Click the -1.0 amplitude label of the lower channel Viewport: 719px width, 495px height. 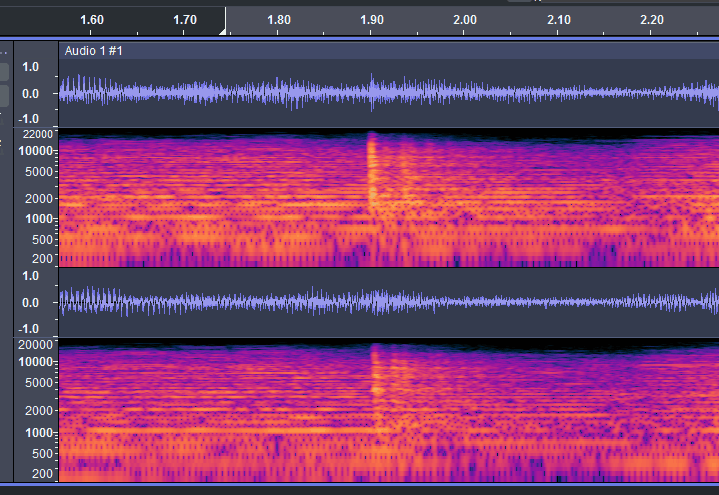[29, 328]
